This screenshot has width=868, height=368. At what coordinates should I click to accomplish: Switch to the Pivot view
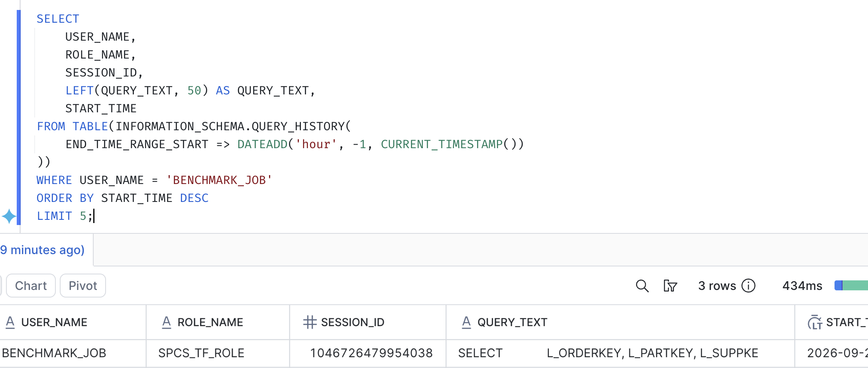(83, 286)
